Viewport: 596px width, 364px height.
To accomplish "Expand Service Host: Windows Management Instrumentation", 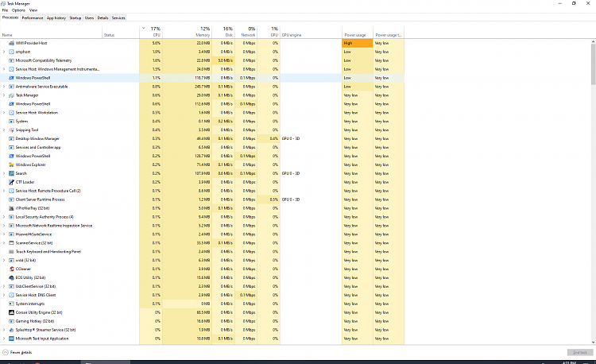I will [x=4, y=69].
